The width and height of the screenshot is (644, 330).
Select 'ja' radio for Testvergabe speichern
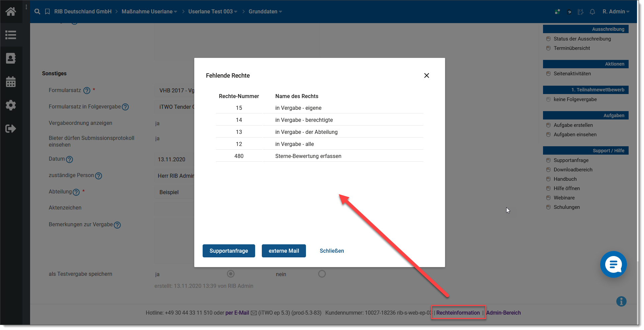pos(231,274)
